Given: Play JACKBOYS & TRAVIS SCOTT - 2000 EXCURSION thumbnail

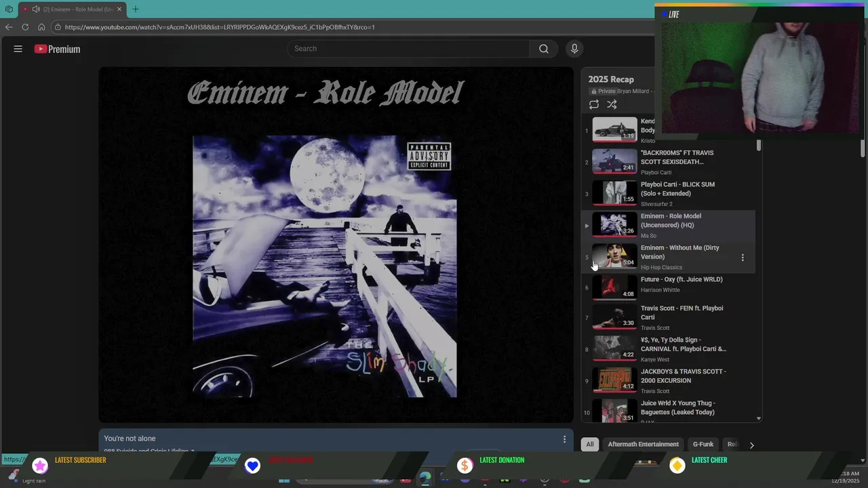Looking at the screenshot, I should 615,380.
